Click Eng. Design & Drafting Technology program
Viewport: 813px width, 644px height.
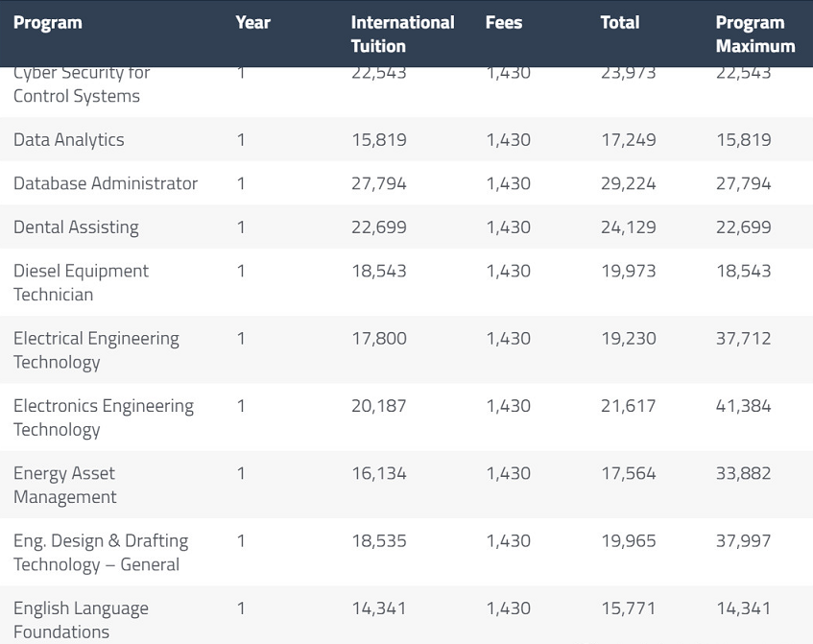pos(100,552)
